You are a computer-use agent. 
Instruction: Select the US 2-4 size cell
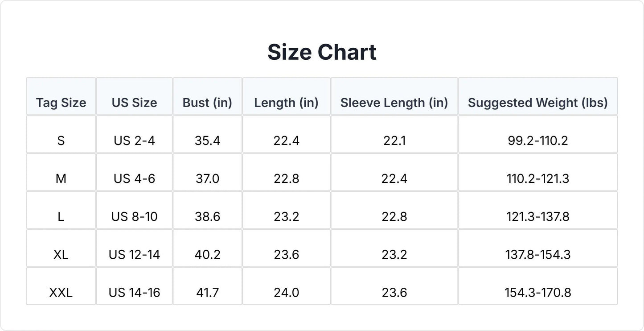click(134, 134)
